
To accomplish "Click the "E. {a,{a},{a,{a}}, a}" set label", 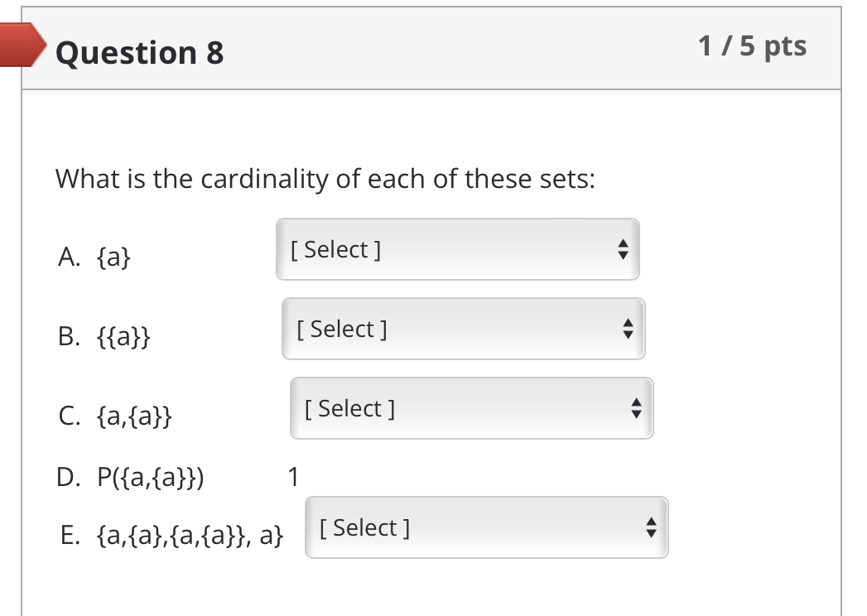I will pyautogui.click(x=171, y=536).
